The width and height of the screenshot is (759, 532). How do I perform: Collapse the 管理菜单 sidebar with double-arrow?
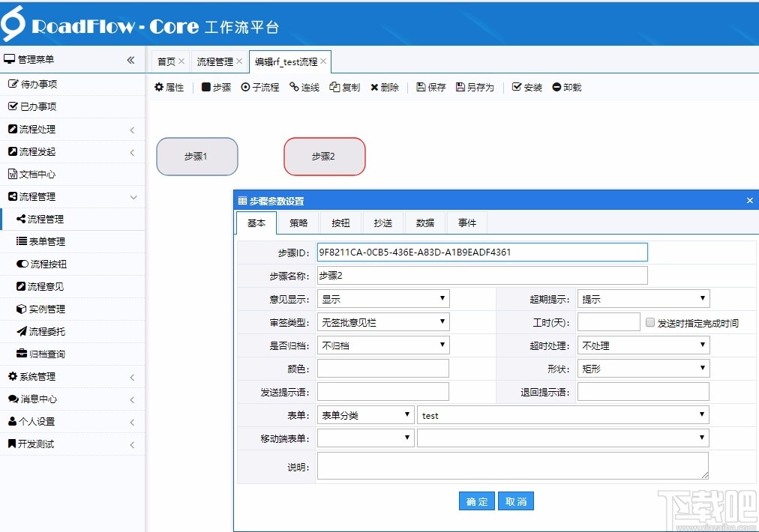click(129, 59)
